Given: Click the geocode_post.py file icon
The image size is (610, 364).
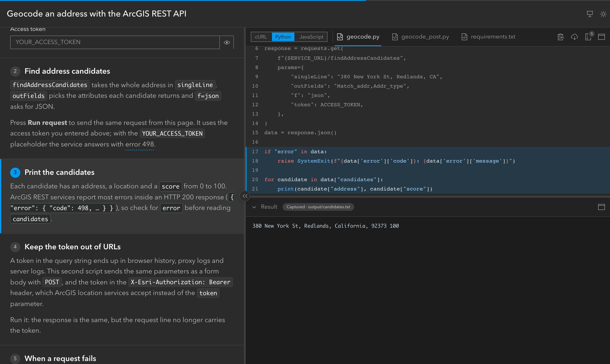Looking at the screenshot, I should pos(395,37).
